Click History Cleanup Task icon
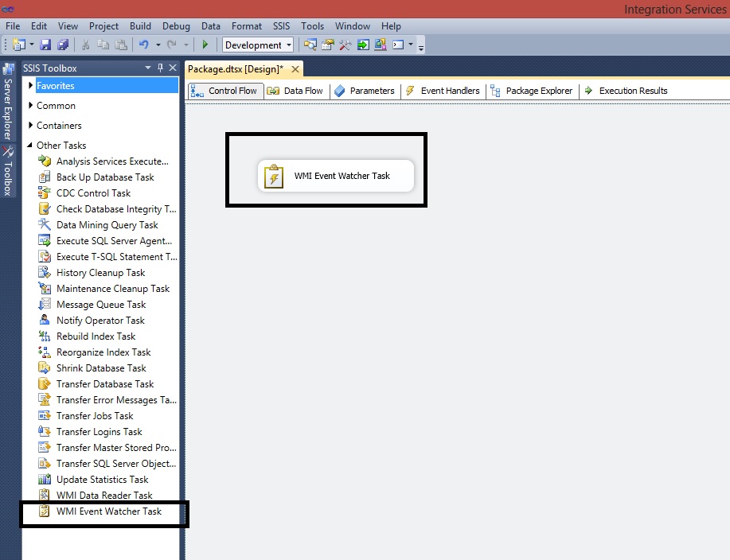This screenshot has height=560, width=730. coord(45,273)
